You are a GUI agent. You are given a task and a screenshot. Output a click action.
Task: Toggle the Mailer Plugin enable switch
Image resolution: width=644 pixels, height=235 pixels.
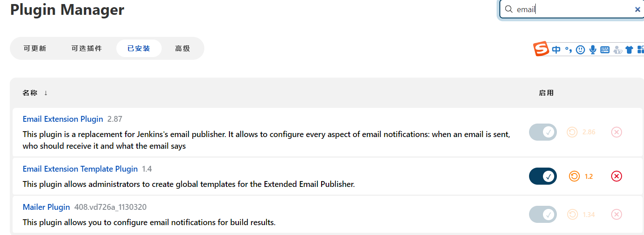point(543,214)
